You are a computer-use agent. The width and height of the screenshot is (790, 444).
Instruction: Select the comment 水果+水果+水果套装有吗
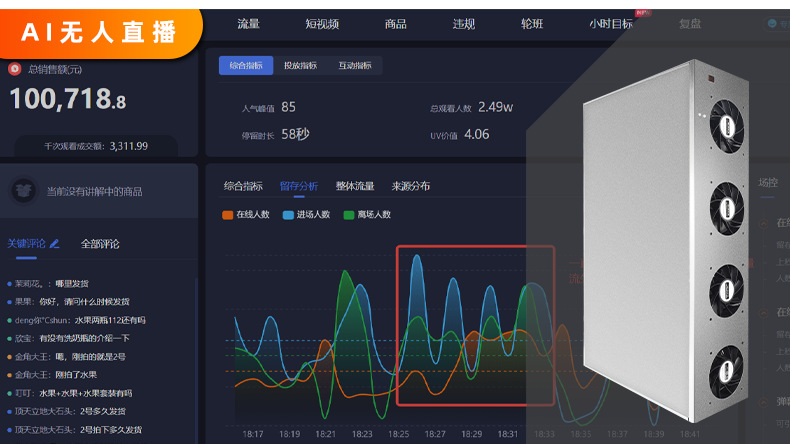click(x=86, y=393)
